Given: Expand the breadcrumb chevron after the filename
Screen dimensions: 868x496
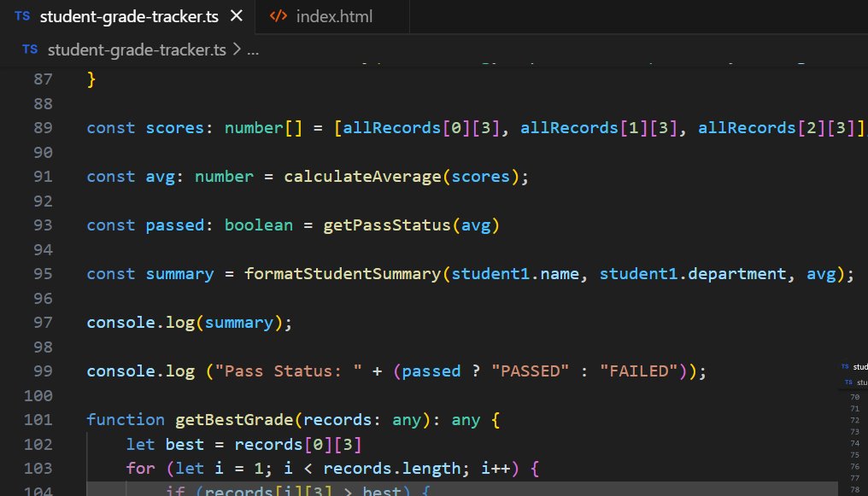Looking at the screenshot, I should click(237, 50).
